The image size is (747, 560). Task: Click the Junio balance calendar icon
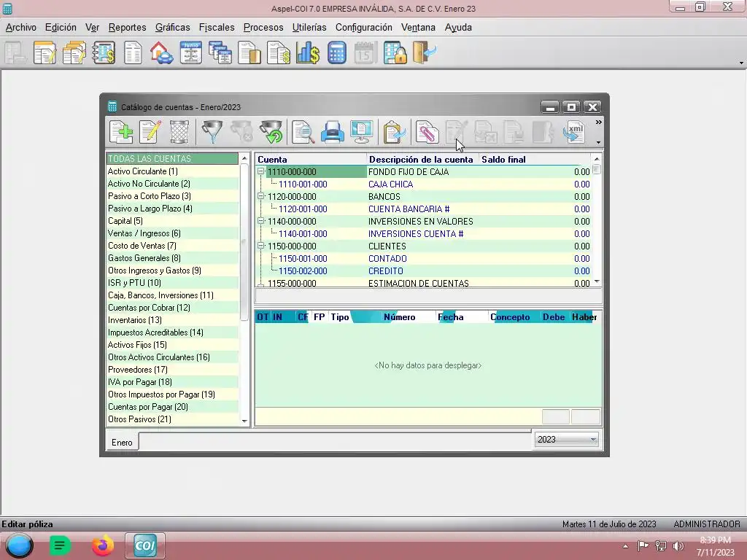click(x=190, y=52)
